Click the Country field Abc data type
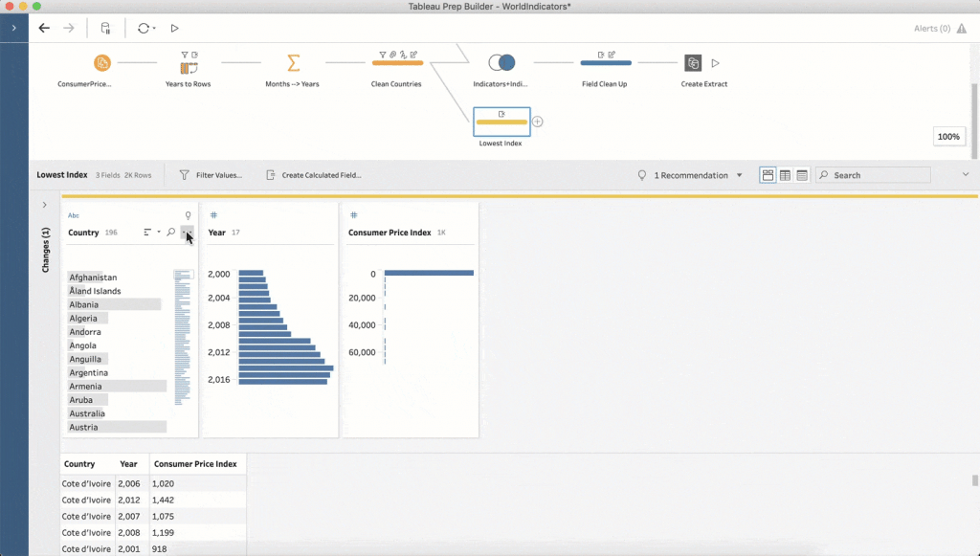The width and height of the screenshot is (980, 556). [x=74, y=215]
